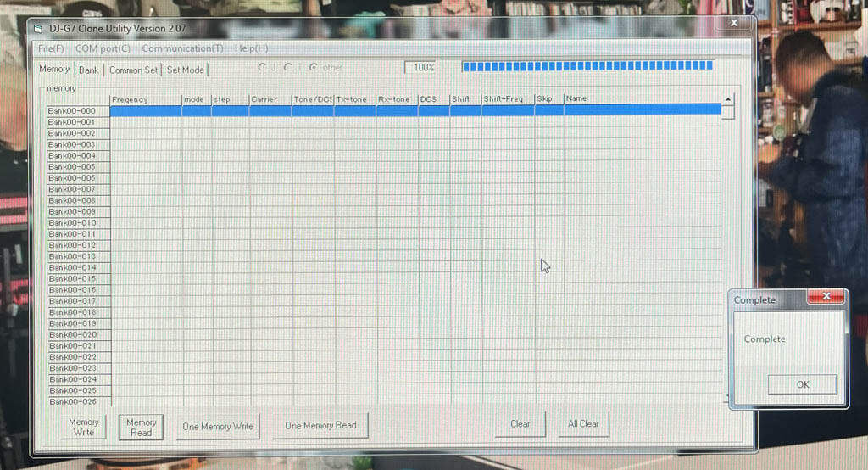Viewport: 868px width, 470px height.
Task: Close the Complete dialog box
Action: coord(826,296)
